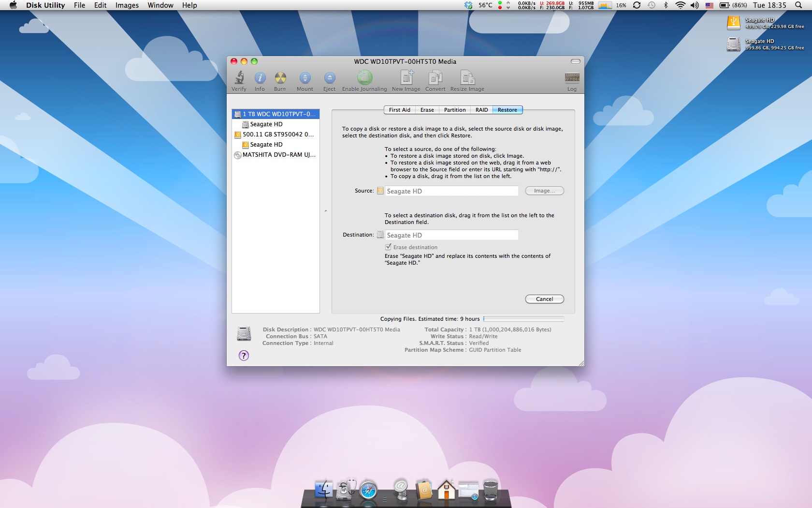Open Address Book from the Dock
Viewport: 812px width, 508px height.
[423, 490]
